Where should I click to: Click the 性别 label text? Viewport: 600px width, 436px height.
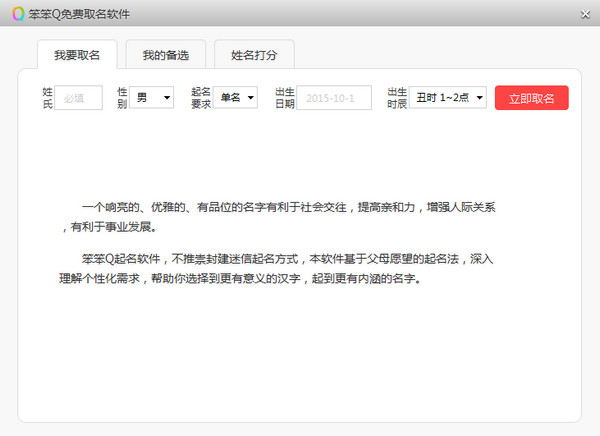[x=122, y=98]
